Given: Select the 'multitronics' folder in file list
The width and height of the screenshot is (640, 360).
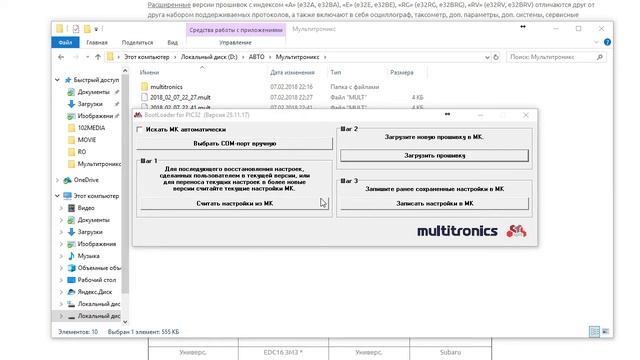Looking at the screenshot, I should [x=167, y=87].
